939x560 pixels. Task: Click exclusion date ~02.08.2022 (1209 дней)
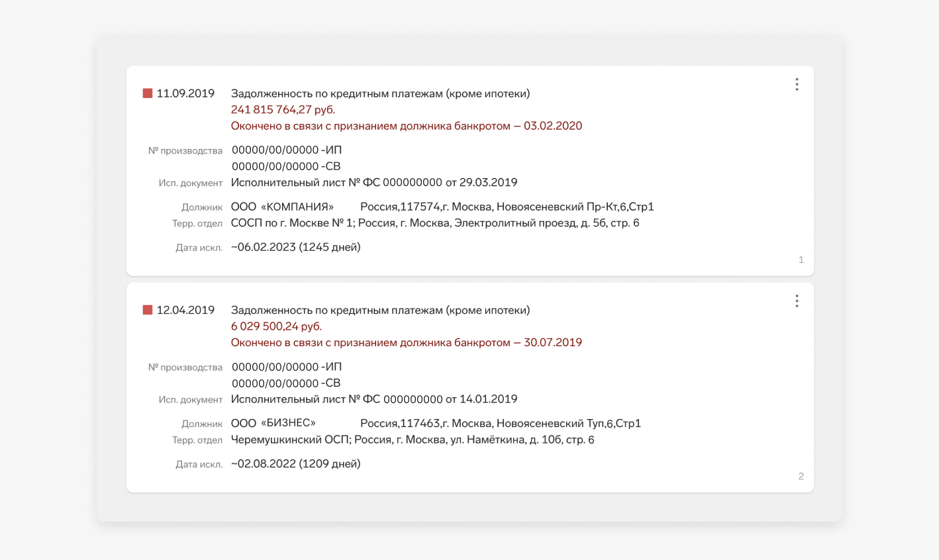(x=295, y=463)
